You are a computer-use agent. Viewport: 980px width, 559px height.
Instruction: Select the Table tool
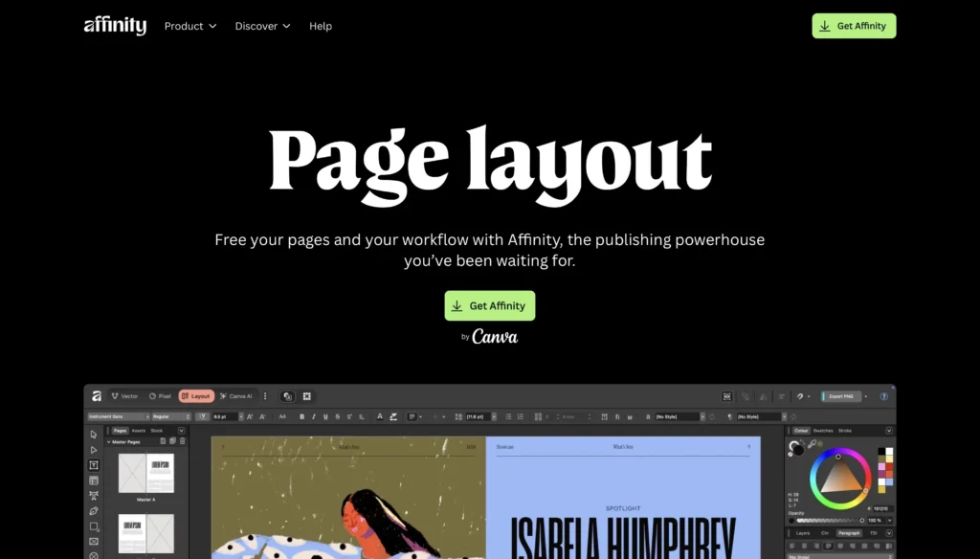tap(94, 481)
